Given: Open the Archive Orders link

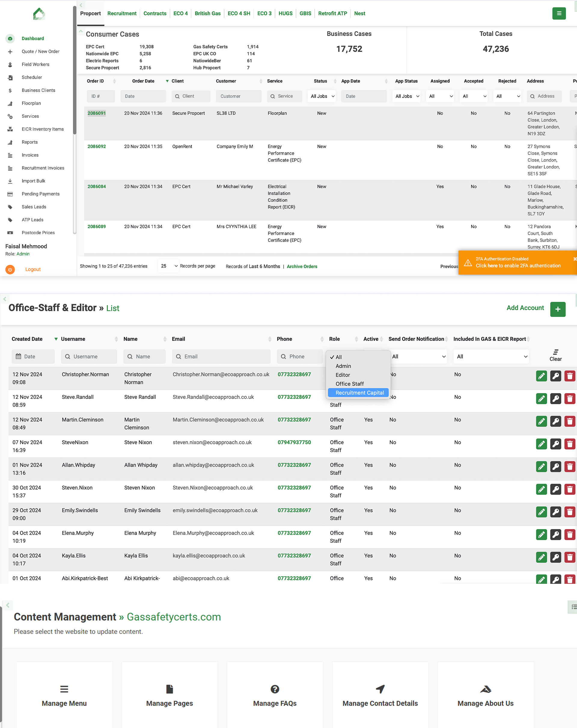Looking at the screenshot, I should [302, 266].
